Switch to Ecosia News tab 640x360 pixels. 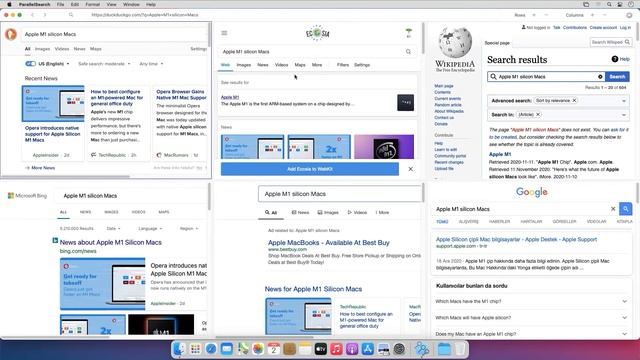262,65
